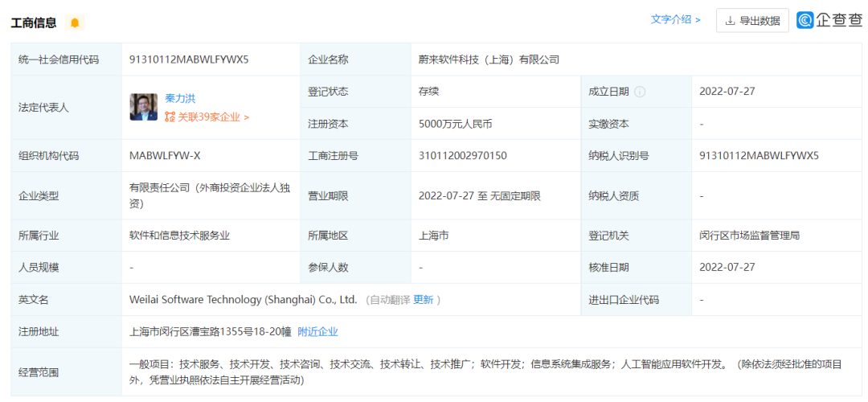The width and height of the screenshot is (868, 402).
Task: Click the 法定代表人 label cell
Action: pos(67,108)
